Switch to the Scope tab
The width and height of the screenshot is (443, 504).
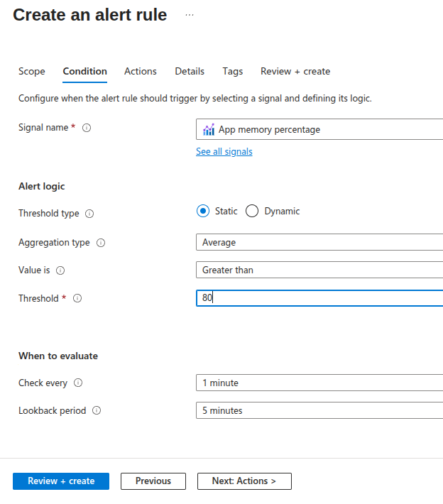32,72
